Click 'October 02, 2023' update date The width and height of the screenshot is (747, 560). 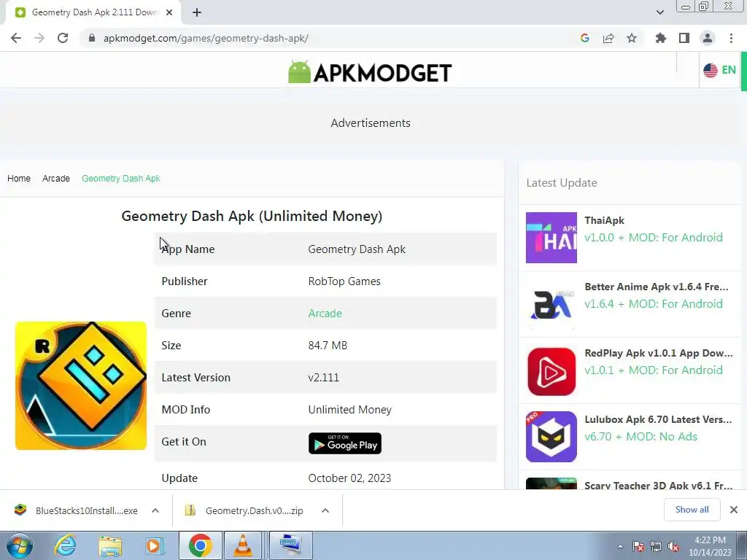(349, 478)
